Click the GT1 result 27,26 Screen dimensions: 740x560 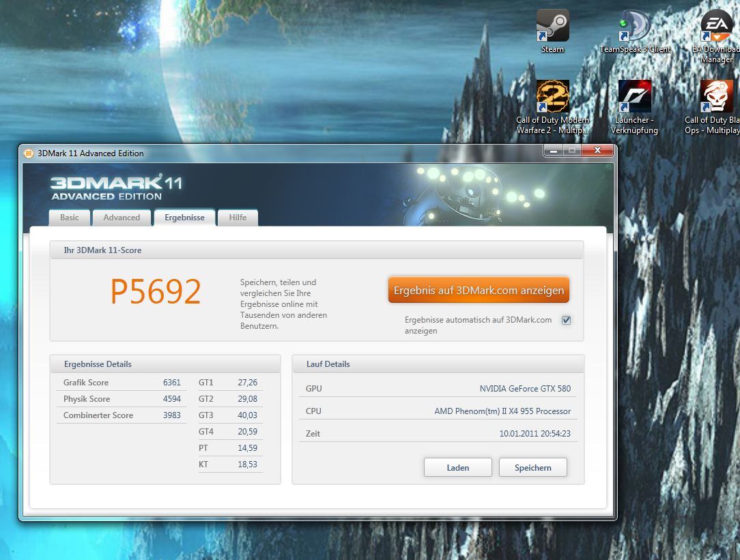[x=247, y=382]
